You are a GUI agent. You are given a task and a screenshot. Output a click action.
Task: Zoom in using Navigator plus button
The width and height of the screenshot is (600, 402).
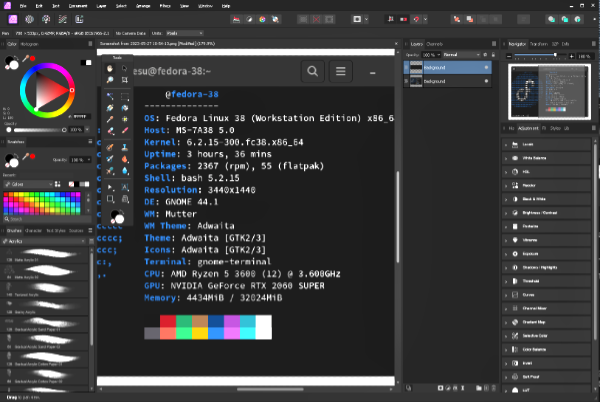click(571, 56)
